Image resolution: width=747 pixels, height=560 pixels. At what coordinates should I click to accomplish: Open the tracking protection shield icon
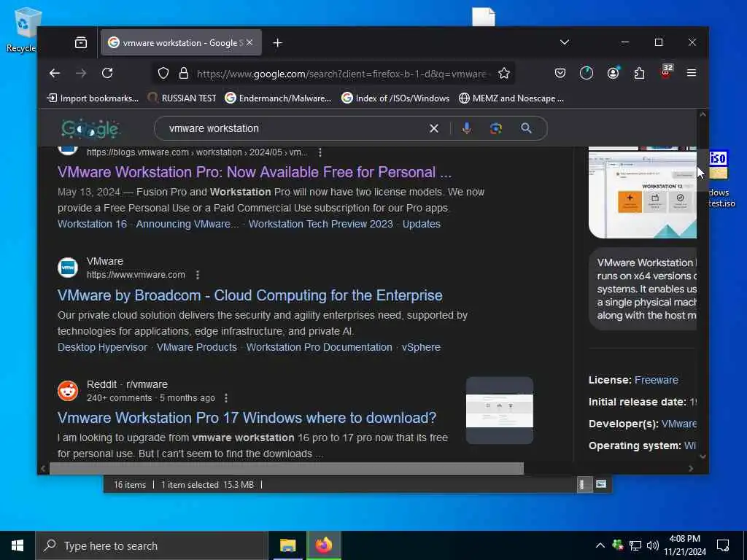(163, 74)
